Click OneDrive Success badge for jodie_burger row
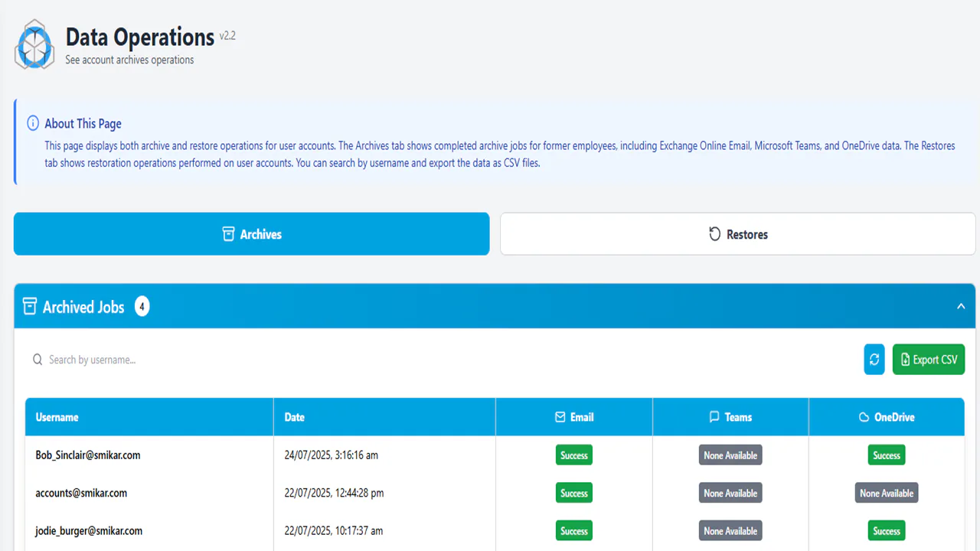The height and width of the screenshot is (551, 980). point(887,531)
